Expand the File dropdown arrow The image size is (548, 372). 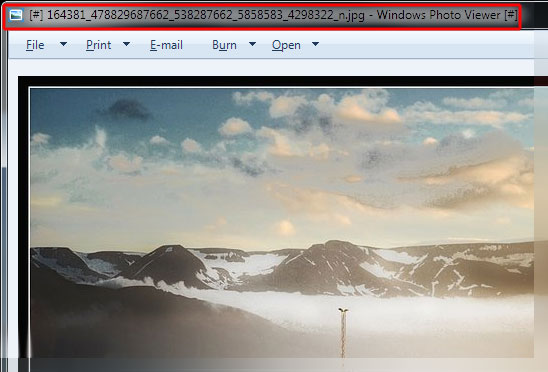coord(64,44)
